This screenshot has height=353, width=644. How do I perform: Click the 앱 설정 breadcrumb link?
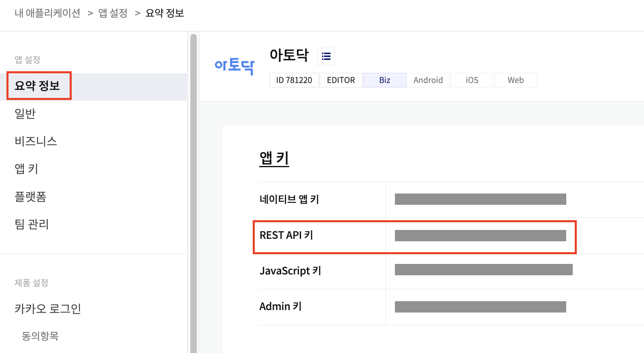tap(113, 13)
